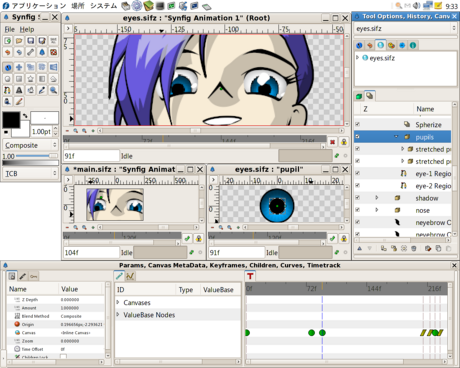This screenshot has height=368, width=460.
Task: Adjust the 1.00 opacity slider
Action: point(37,156)
